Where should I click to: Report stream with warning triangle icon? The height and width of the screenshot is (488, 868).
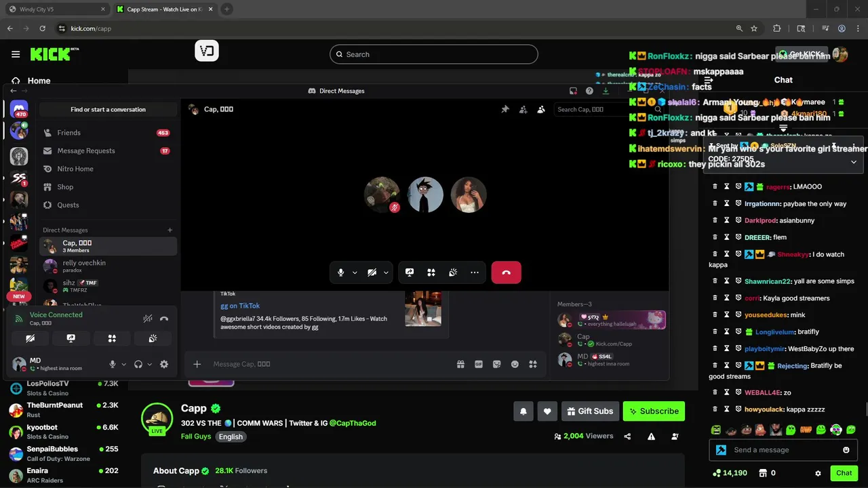[651, 436]
